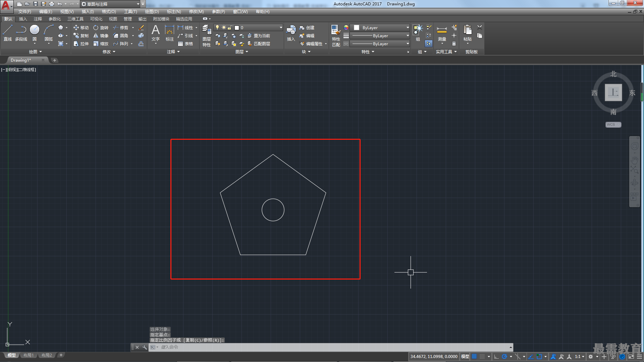Expand the 绘图 panel flyout

(35, 52)
